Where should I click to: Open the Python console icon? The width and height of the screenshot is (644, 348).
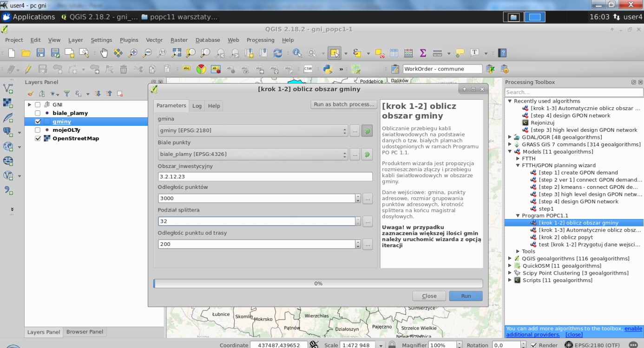328,69
